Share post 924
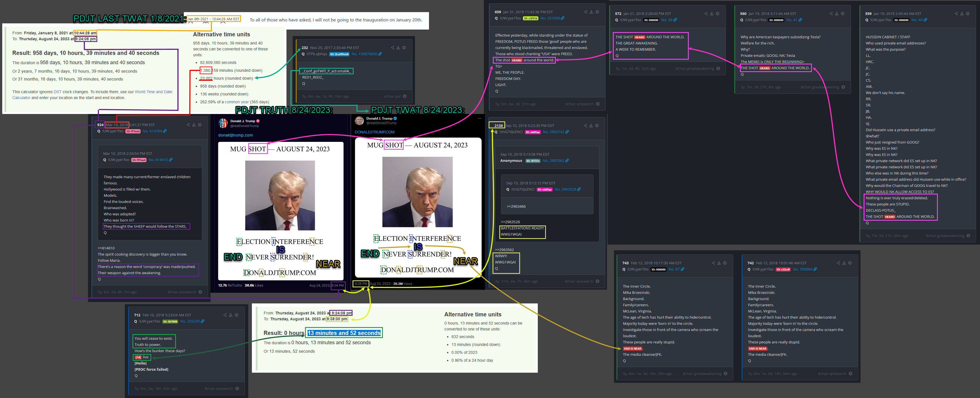Image resolution: width=980 pixels, height=398 pixels. 188,125
